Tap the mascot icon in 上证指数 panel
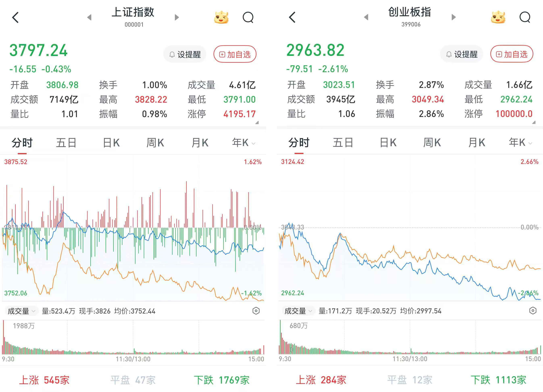Screen dimensions: 543x392 221,17
